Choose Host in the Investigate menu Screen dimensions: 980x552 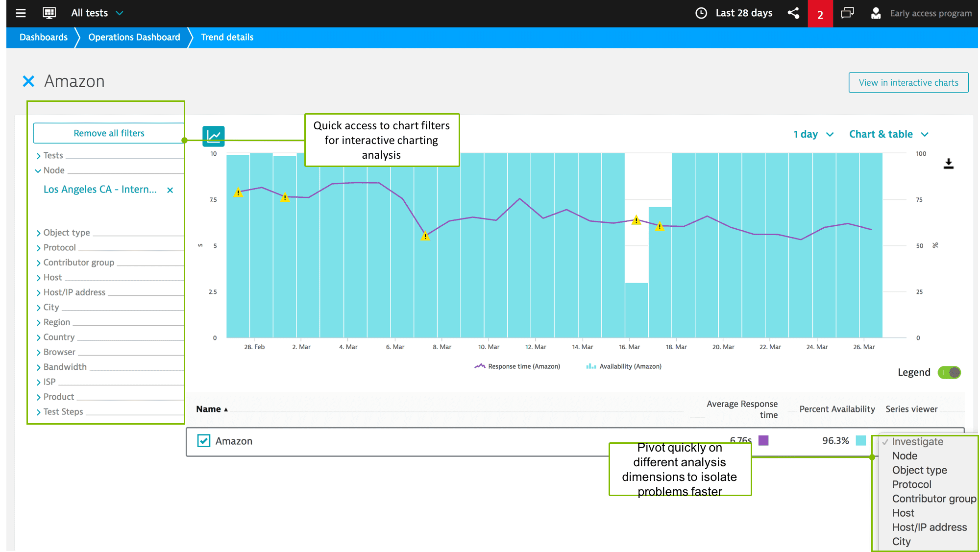pyautogui.click(x=903, y=513)
